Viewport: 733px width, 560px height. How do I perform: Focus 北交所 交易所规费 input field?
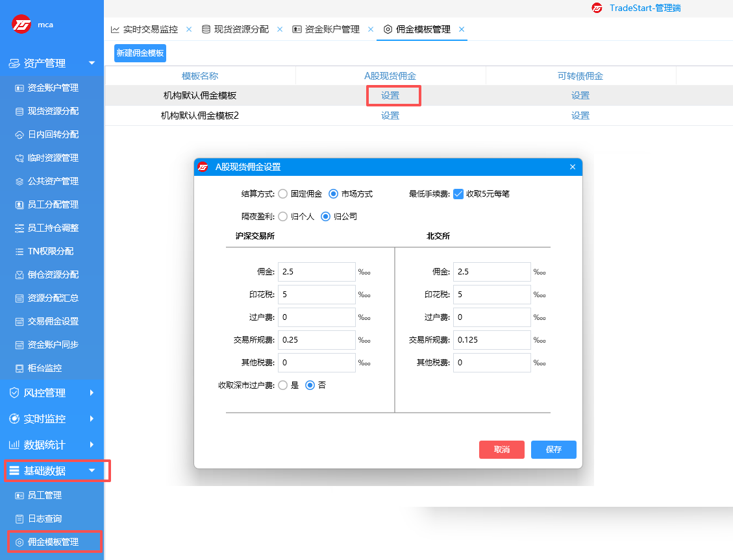491,340
